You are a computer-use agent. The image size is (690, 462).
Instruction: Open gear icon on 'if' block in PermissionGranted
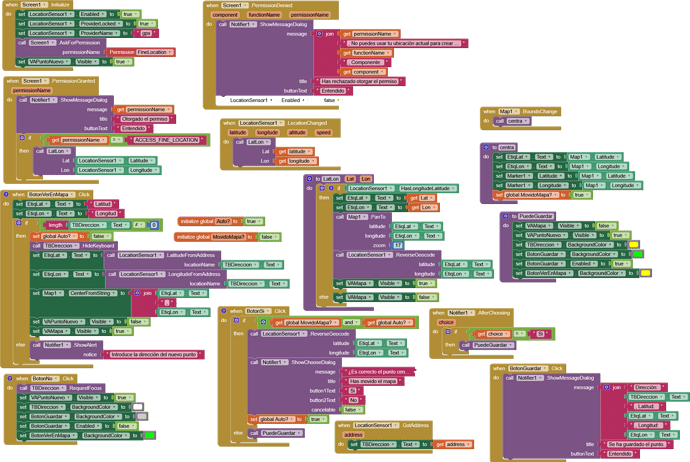point(22,140)
